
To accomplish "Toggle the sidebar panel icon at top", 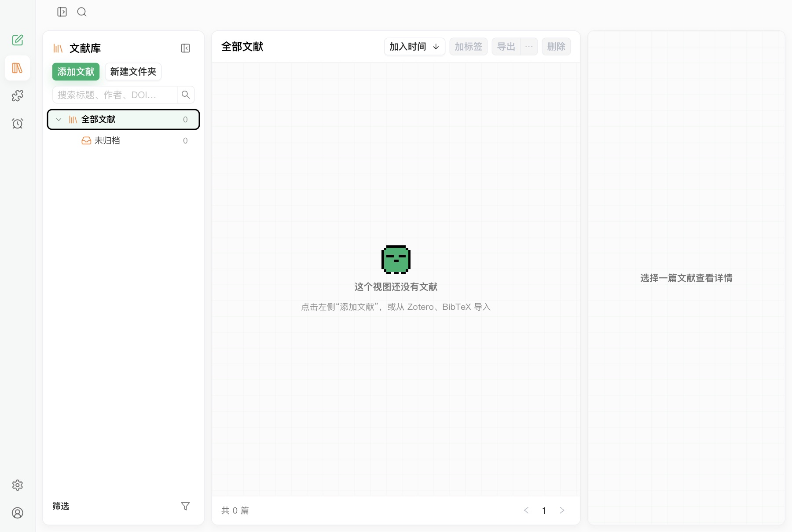I will 62,12.
